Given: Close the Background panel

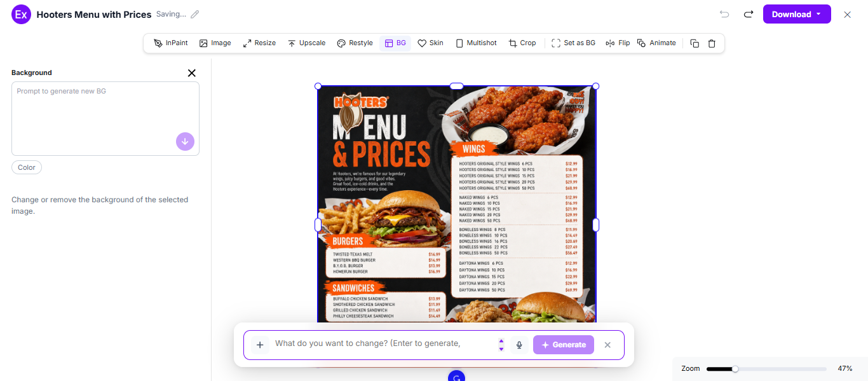Looking at the screenshot, I should pyautogui.click(x=192, y=73).
